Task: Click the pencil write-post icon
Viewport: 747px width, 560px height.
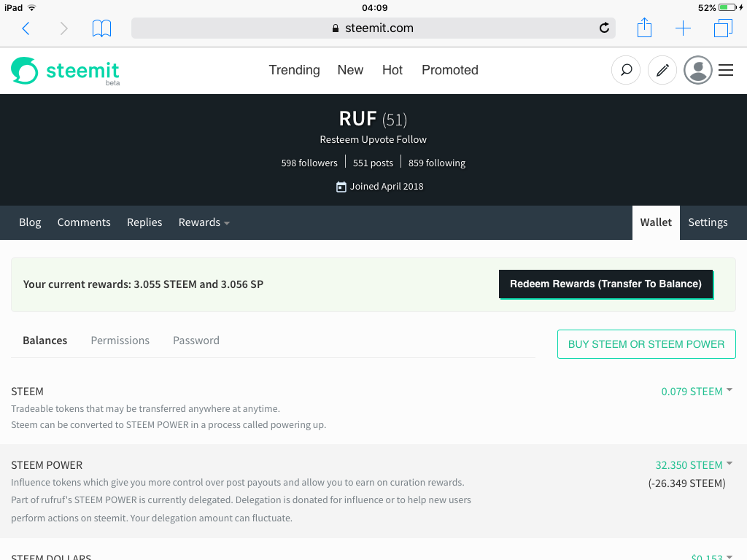Action: click(662, 71)
